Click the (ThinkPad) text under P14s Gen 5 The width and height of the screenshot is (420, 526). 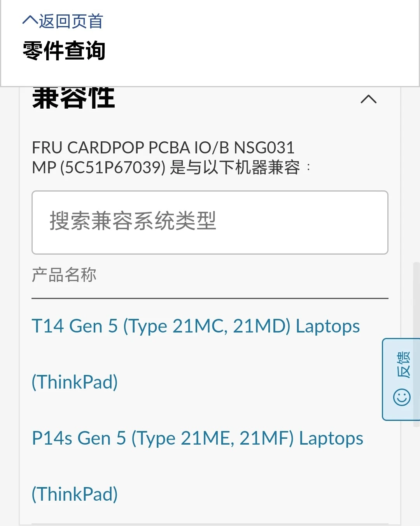click(x=75, y=494)
